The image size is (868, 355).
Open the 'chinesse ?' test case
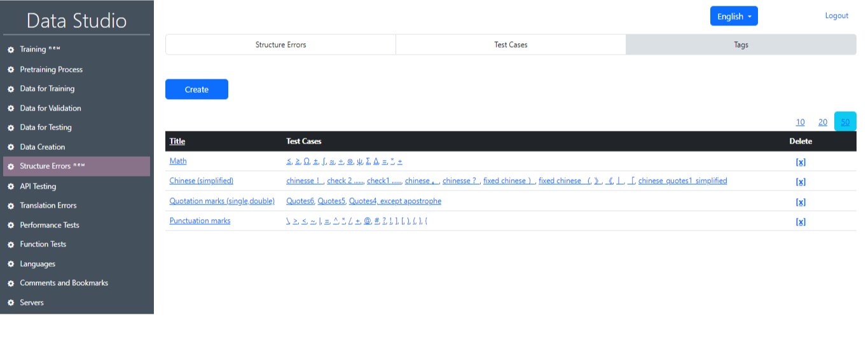461,181
